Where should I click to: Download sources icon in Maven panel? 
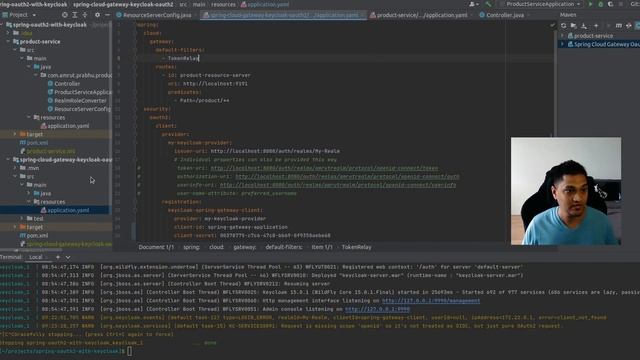[x=584, y=25]
